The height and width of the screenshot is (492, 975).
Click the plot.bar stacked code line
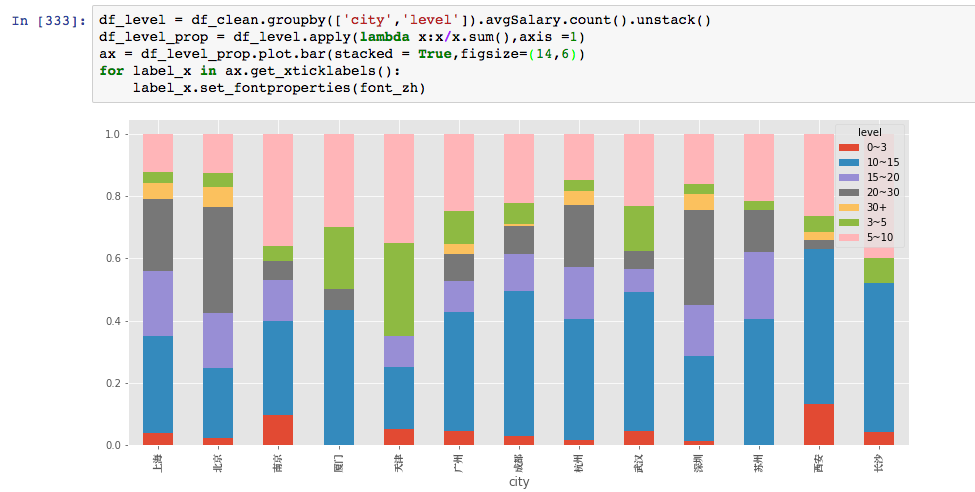341,54
